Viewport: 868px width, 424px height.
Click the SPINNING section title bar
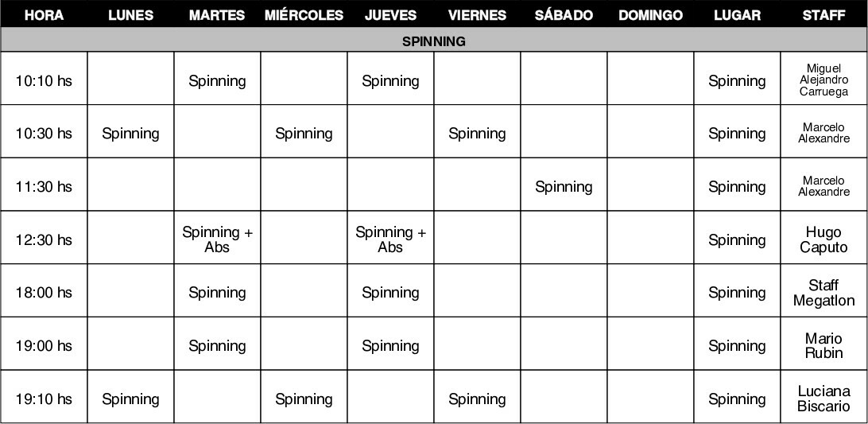point(434,41)
